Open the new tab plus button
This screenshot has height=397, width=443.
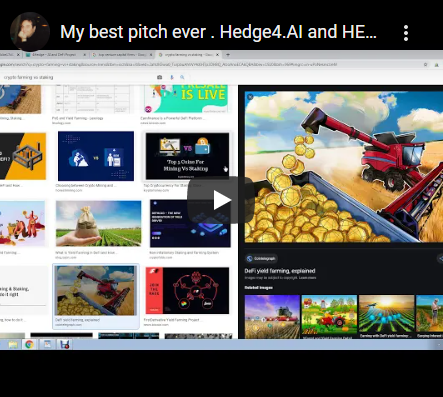click(x=228, y=55)
